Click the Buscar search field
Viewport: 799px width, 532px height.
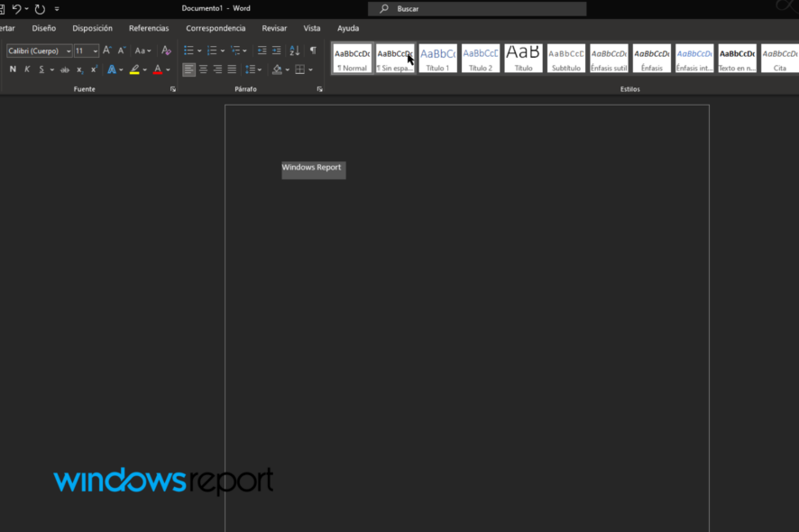point(477,9)
